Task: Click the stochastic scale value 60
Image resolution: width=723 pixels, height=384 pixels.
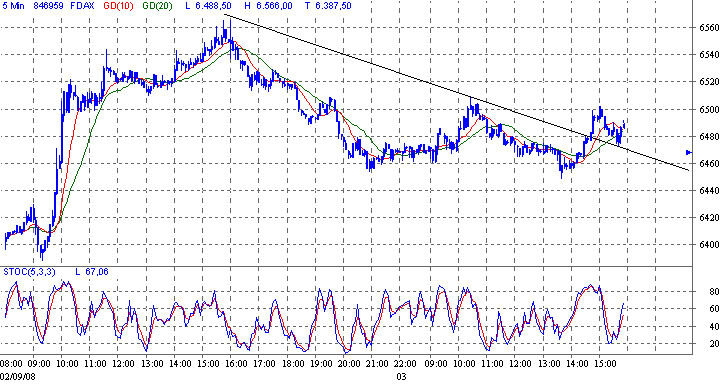Action: coord(714,309)
